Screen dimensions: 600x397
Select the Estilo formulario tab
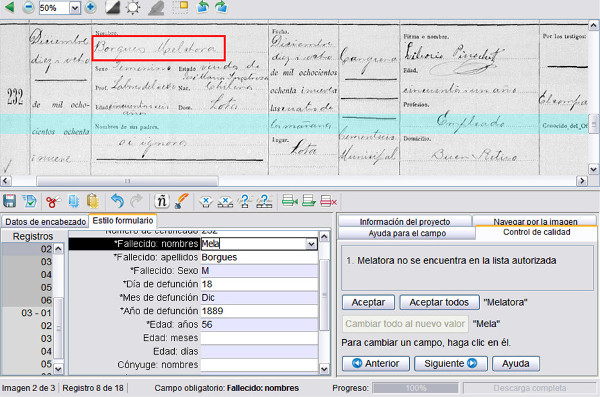pyautogui.click(x=123, y=221)
